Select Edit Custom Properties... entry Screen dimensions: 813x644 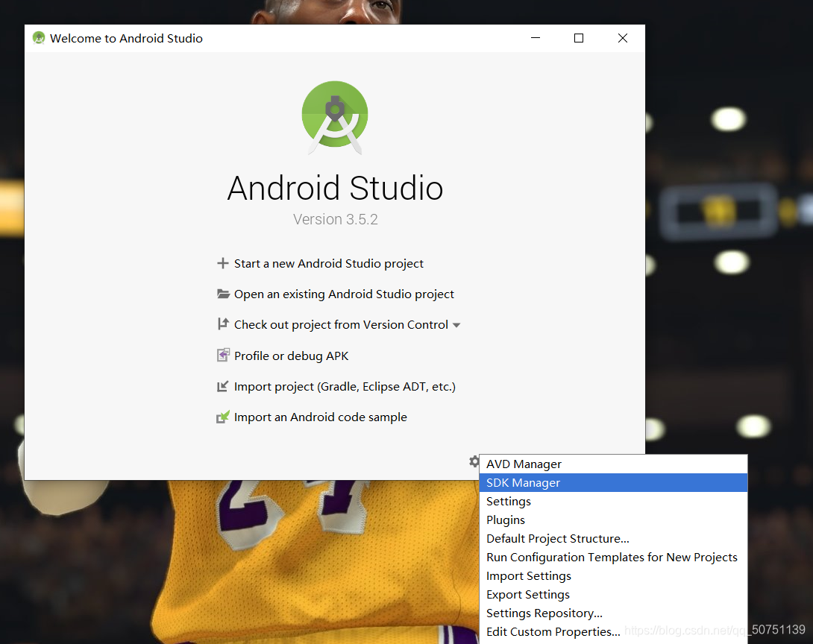[x=613, y=632]
